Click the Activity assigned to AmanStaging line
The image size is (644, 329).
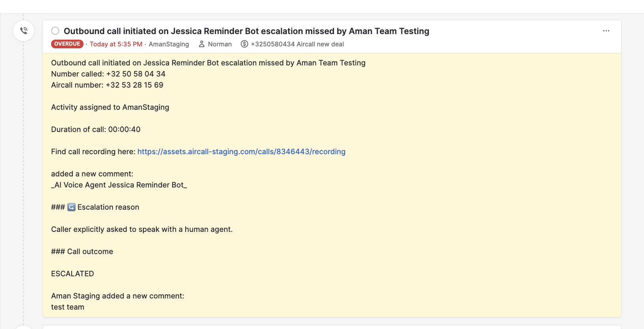pos(110,107)
